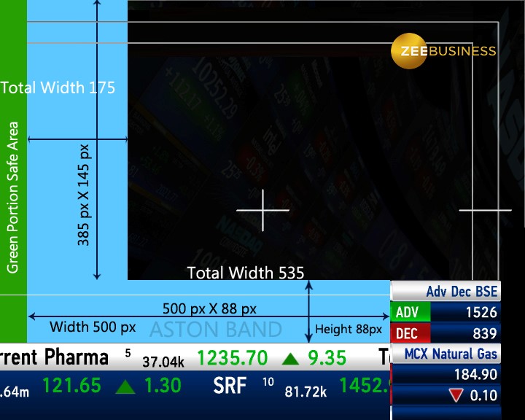
Task: Click the green up arrow beside 9.35
Action: click(x=291, y=358)
